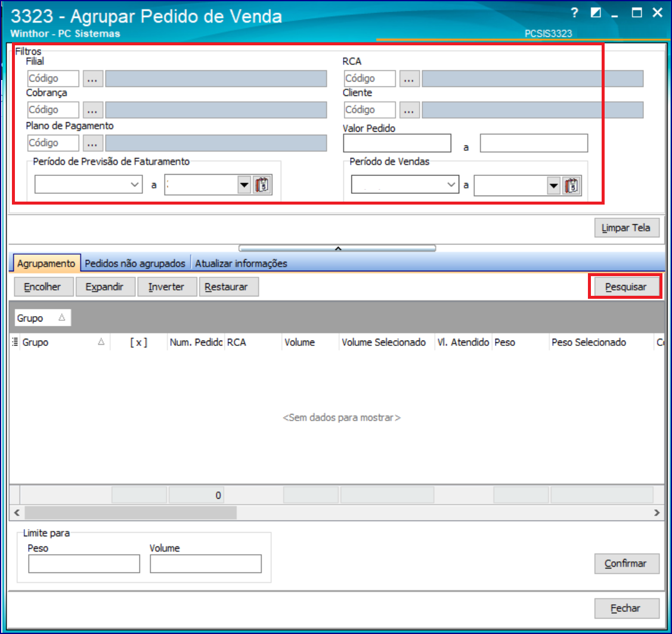The width and height of the screenshot is (672, 634).
Task: Click the Grupo grouping chip
Action: (x=42, y=318)
